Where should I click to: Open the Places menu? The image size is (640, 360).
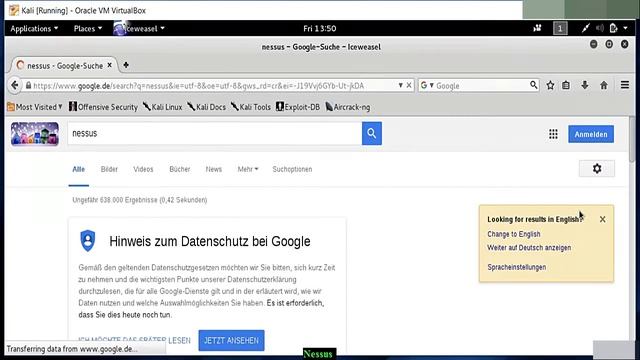coord(88,29)
